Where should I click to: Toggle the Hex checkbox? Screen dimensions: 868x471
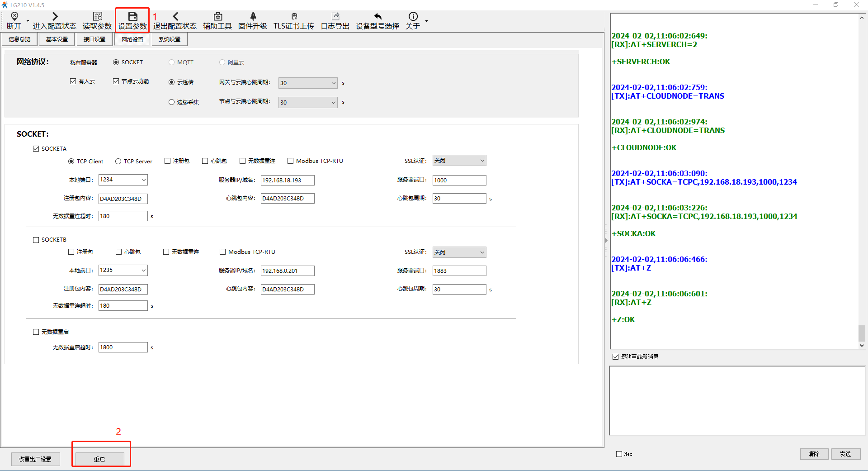[619, 454]
